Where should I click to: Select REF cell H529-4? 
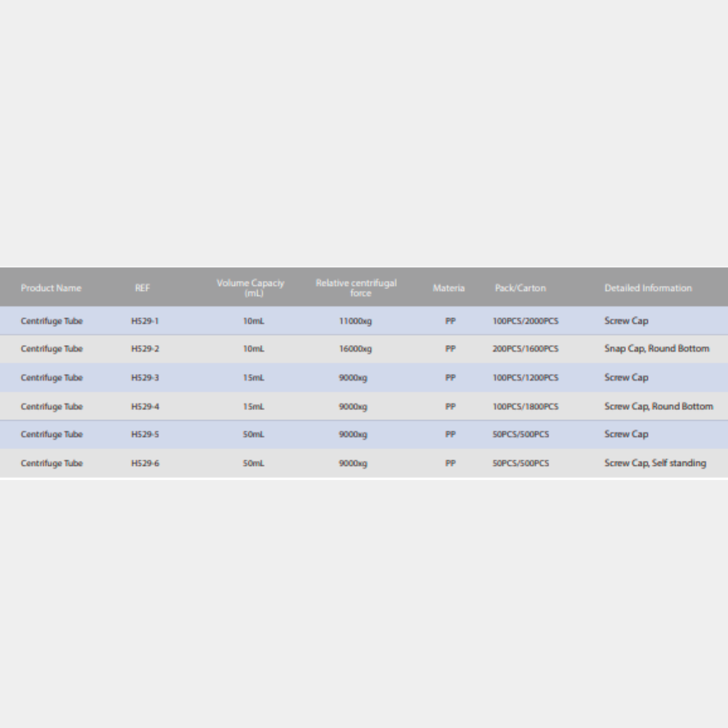click(145, 406)
